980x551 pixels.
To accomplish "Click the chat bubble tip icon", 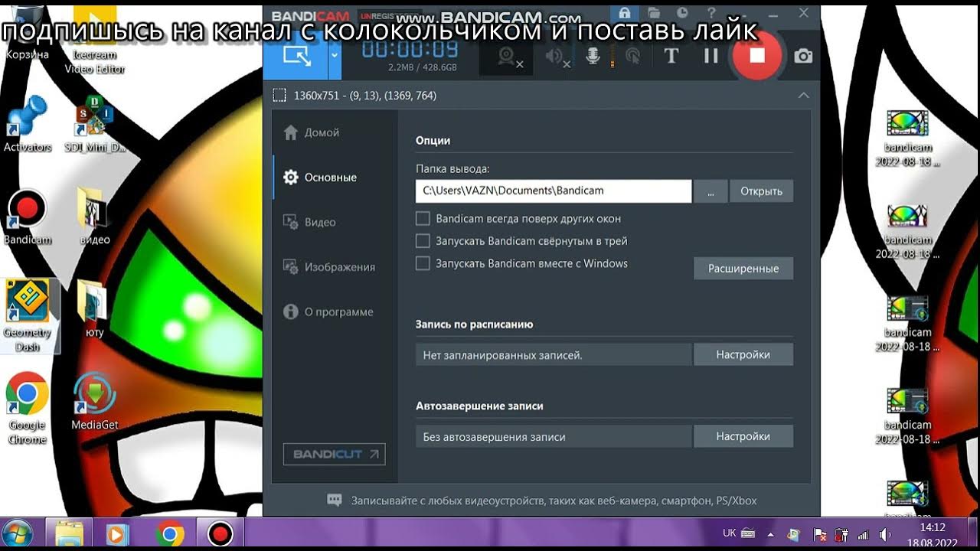I will point(335,500).
